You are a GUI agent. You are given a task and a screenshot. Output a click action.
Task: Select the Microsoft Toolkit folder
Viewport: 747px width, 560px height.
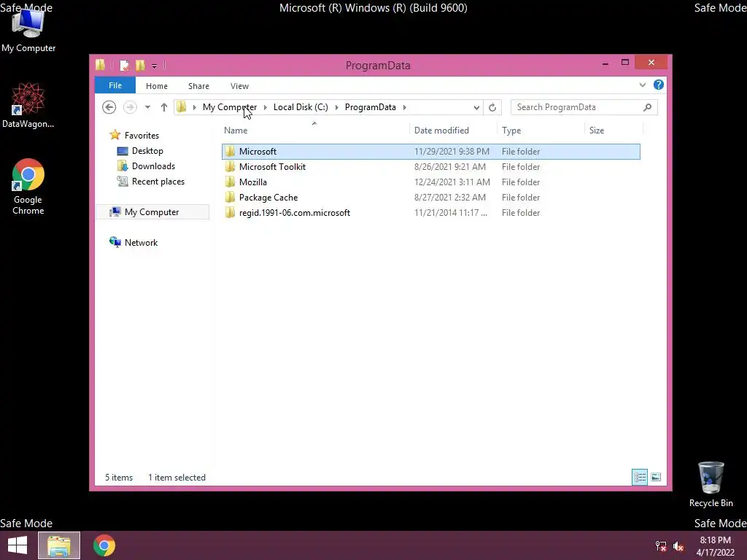[x=273, y=167]
